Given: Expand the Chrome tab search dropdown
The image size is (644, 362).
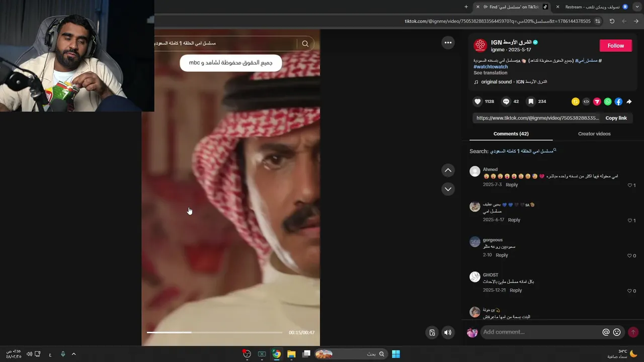Looking at the screenshot, I should click(636, 7).
